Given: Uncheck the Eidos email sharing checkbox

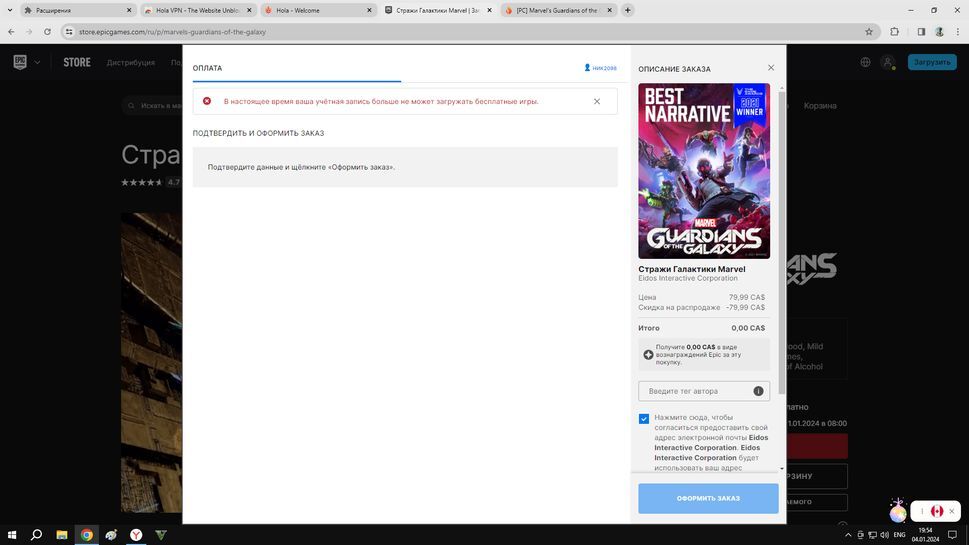Looking at the screenshot, I should pos(644,419).
